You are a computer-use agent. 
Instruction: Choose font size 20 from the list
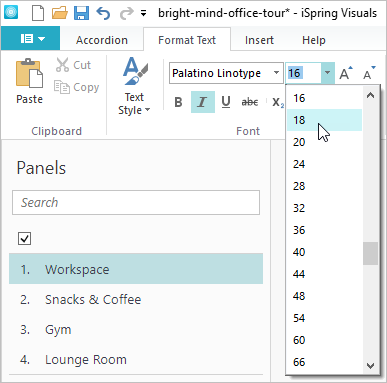pos(324,142)
